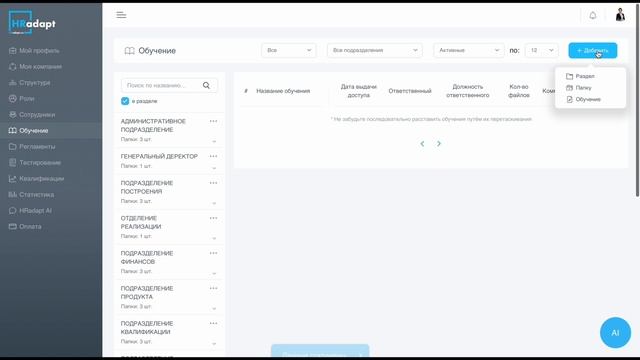Screen dimensions: 640x360
Task: Open the per-page count dropdown showing 12
Action: (542, 50)
